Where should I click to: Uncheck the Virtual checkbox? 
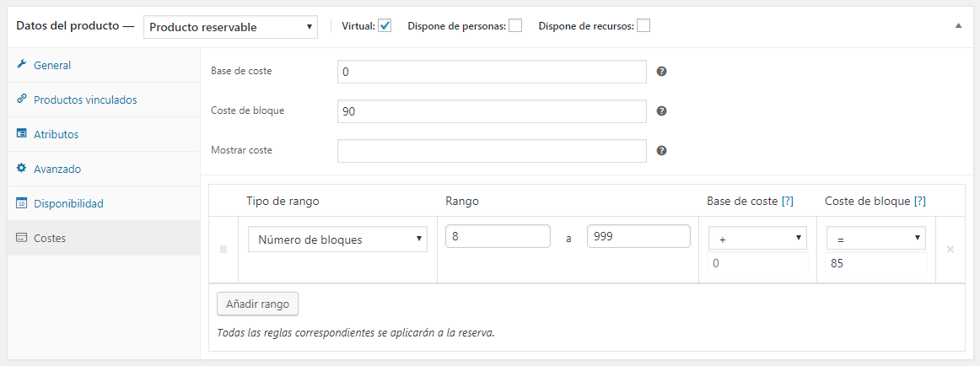pyautogui.click(x=385, y=26)
